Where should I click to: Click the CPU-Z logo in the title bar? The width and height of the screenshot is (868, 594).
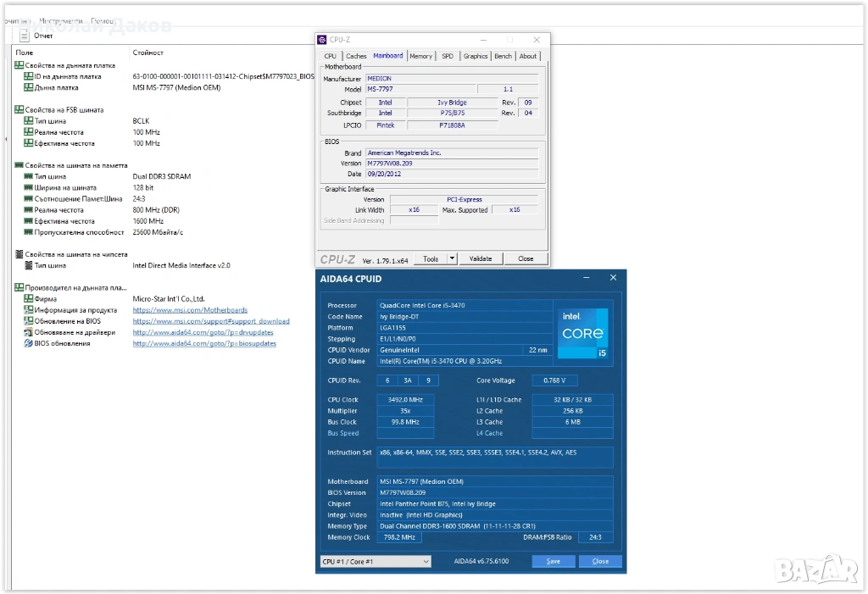[322, 39]
